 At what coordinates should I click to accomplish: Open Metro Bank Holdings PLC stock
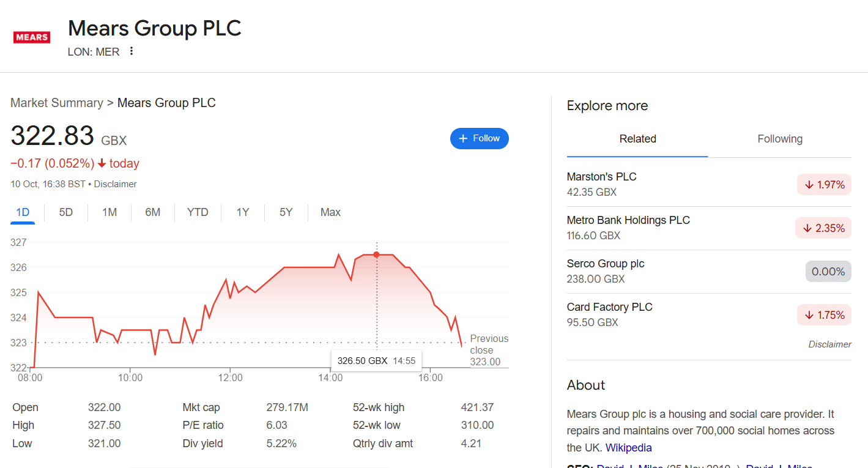[x=628, y=220]
